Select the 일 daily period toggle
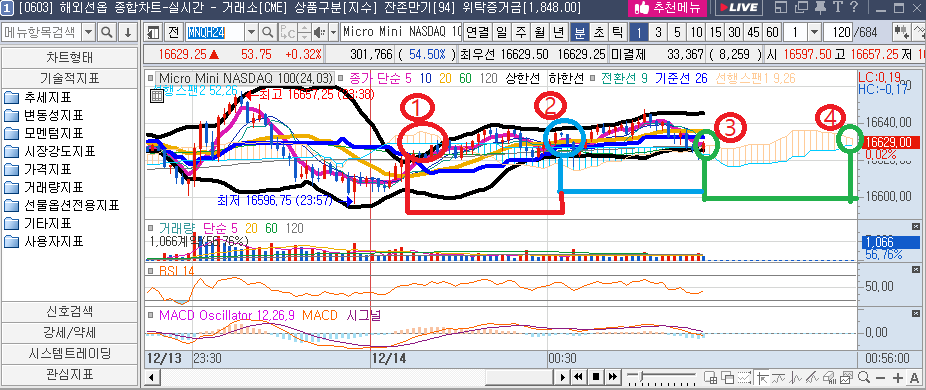 coord(503,32)
